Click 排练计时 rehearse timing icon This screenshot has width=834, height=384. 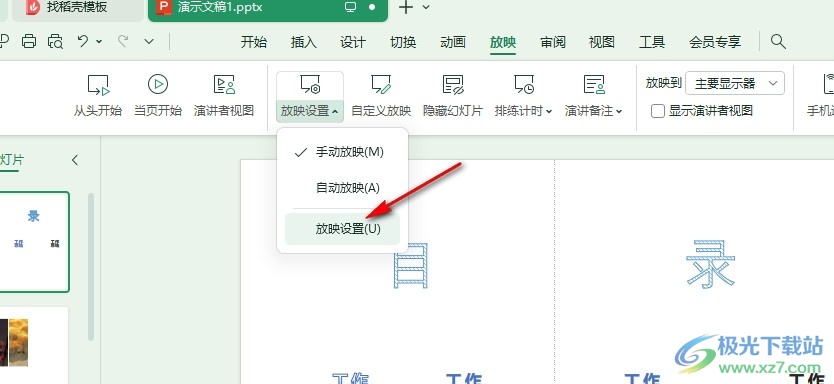[524, 85]
